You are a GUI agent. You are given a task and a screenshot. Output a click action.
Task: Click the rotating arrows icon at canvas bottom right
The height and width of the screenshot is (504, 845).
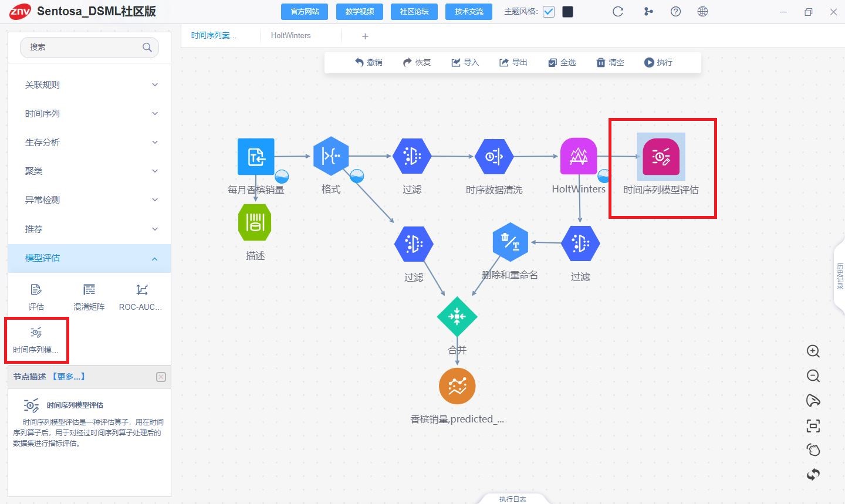pos(813,475)
